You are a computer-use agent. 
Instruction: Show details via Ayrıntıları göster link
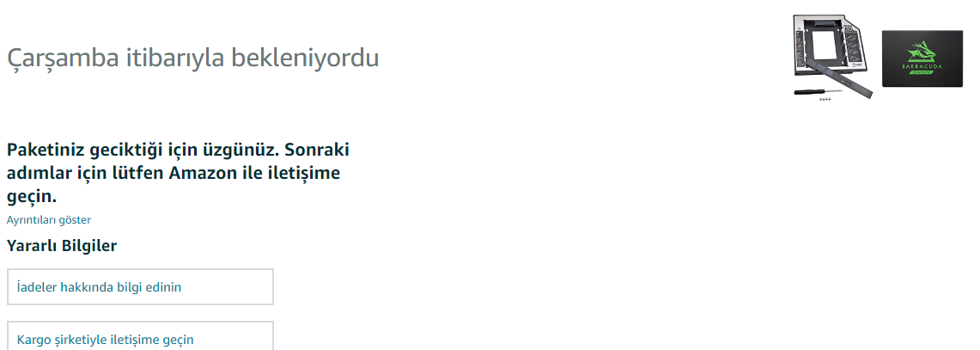(49, 220)
